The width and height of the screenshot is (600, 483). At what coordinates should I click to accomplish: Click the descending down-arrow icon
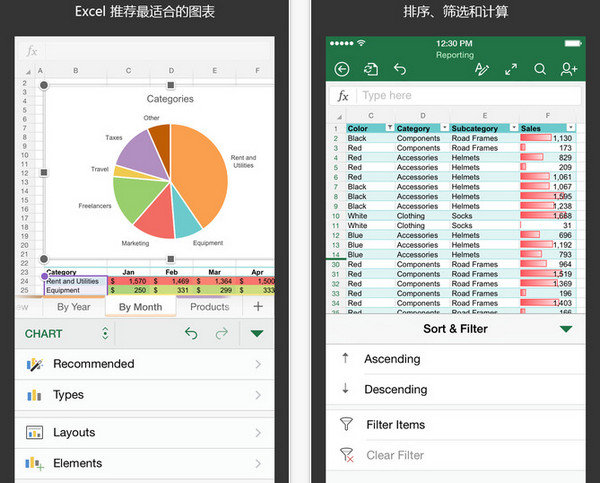(x=345, y=388)
